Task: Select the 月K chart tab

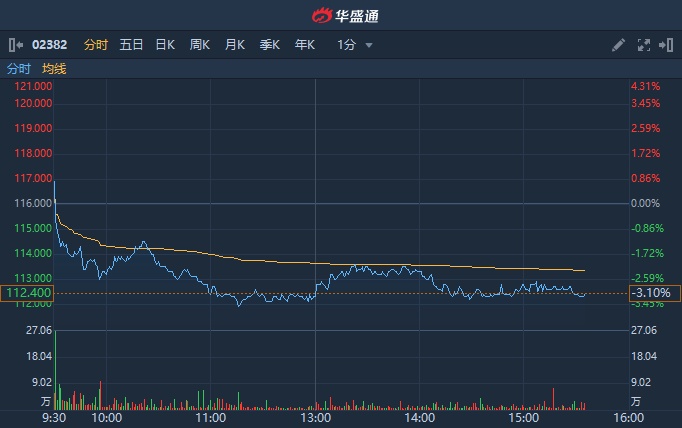Action: point(235,45)
